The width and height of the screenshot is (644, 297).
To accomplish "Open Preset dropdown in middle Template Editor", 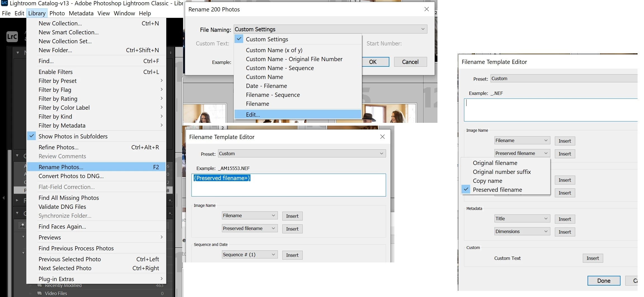I will 302,154.
